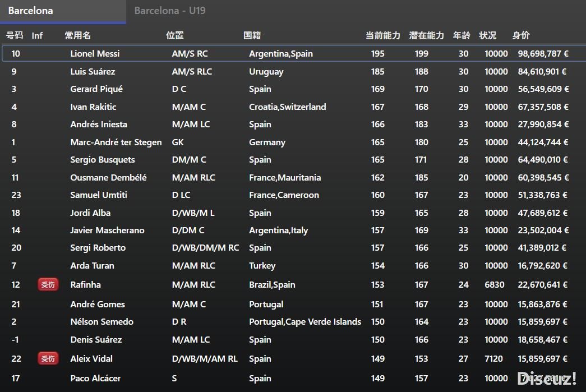Click Busquets' value 64,490,010 €
The width and height of the screenshot is (586, 392).
543,160
